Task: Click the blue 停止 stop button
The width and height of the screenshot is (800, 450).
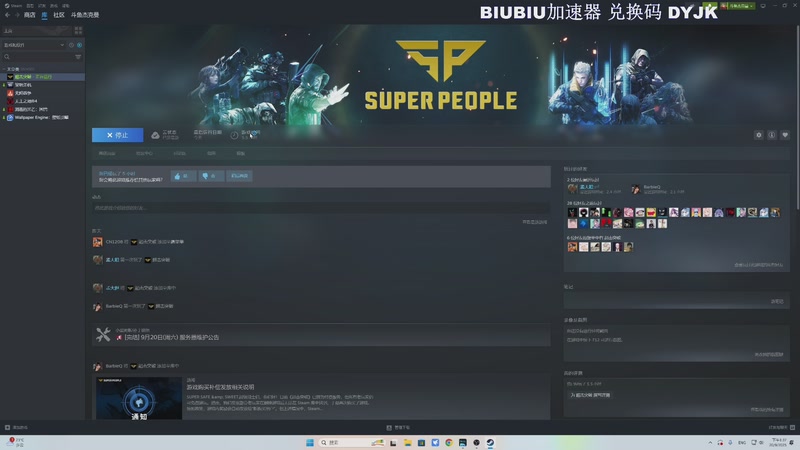Action: (117, 135)
